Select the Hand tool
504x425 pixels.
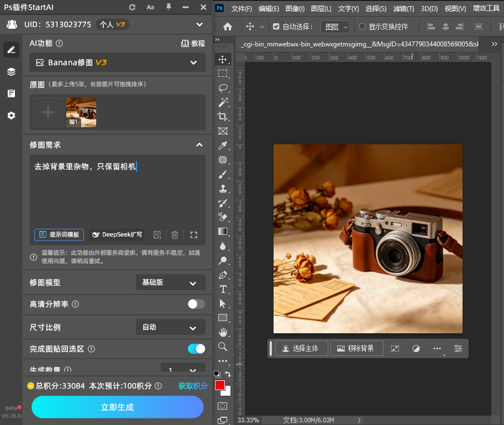coord(223,332)
